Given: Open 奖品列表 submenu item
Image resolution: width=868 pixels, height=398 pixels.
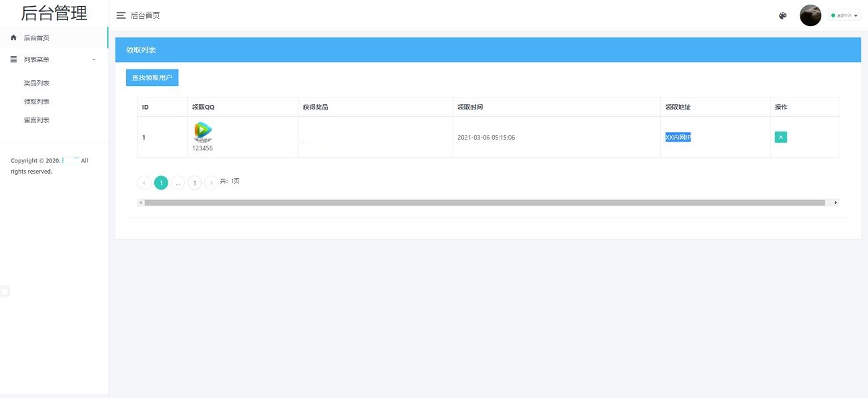Looking at the screenshot, I should pyautogui.click(x=37, y=83).
